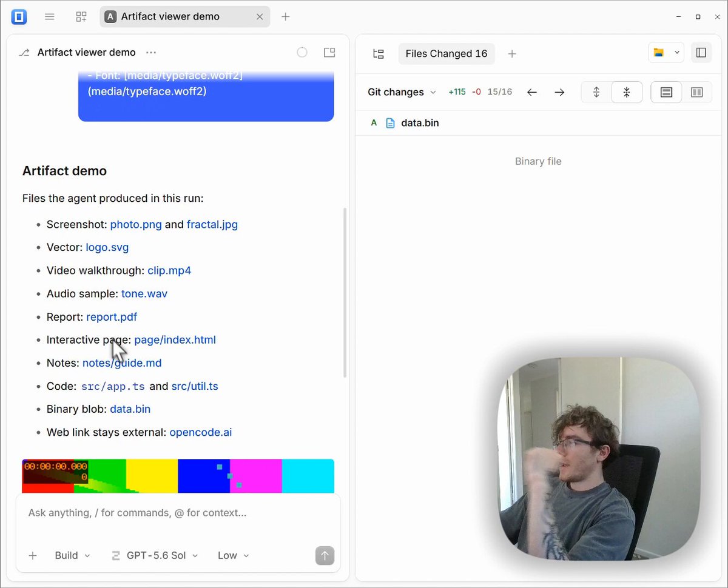This screenshot has height=588, width=728.
Task: Open the clip.mp4 video link
Action: click(169, 271)
